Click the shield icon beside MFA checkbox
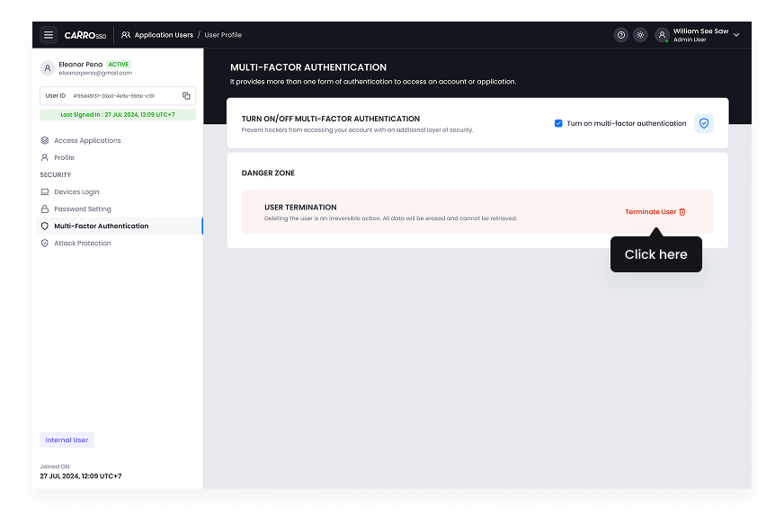 click(x=704, y=123)
